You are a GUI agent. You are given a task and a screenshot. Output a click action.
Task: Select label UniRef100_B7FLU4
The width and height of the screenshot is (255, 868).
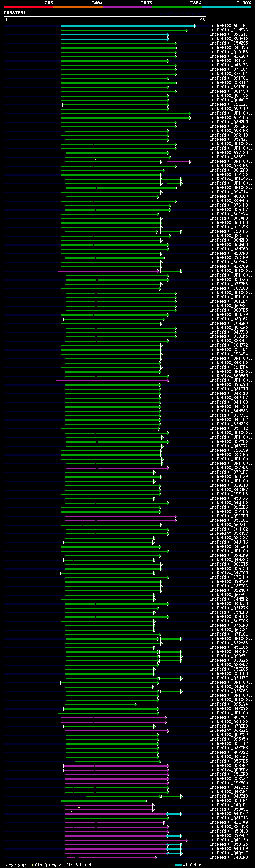point(229,70)
